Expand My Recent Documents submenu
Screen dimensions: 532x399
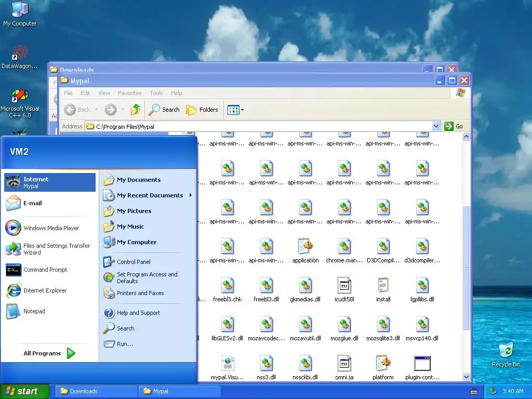(148, 195)
